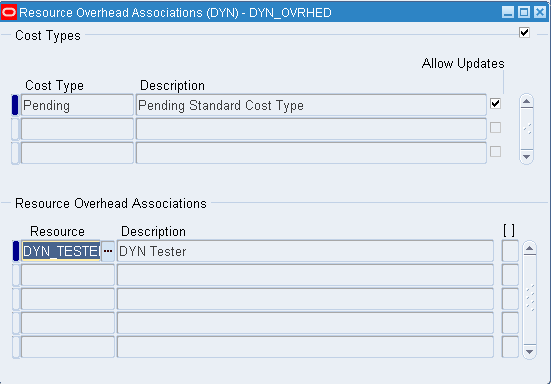Click the Cost Types scrollbar track

[527, 129]
